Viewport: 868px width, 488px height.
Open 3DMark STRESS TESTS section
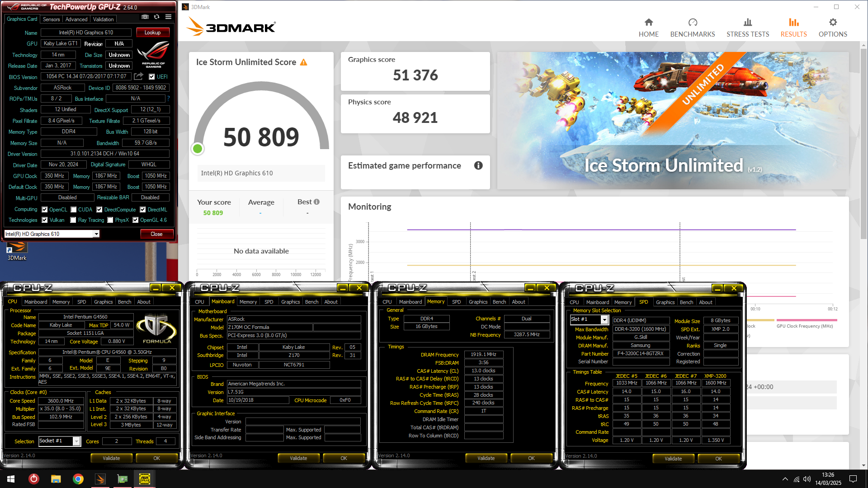click(747, 28)
